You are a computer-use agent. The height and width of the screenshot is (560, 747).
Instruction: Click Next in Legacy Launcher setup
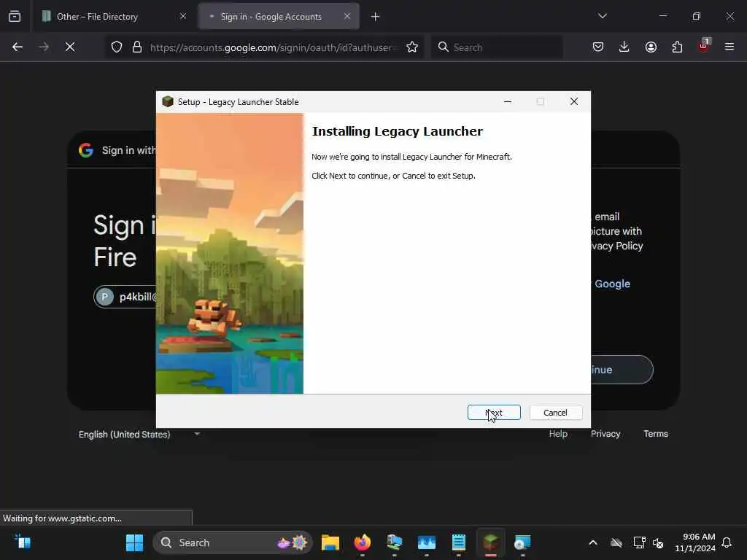pos(494,413)
